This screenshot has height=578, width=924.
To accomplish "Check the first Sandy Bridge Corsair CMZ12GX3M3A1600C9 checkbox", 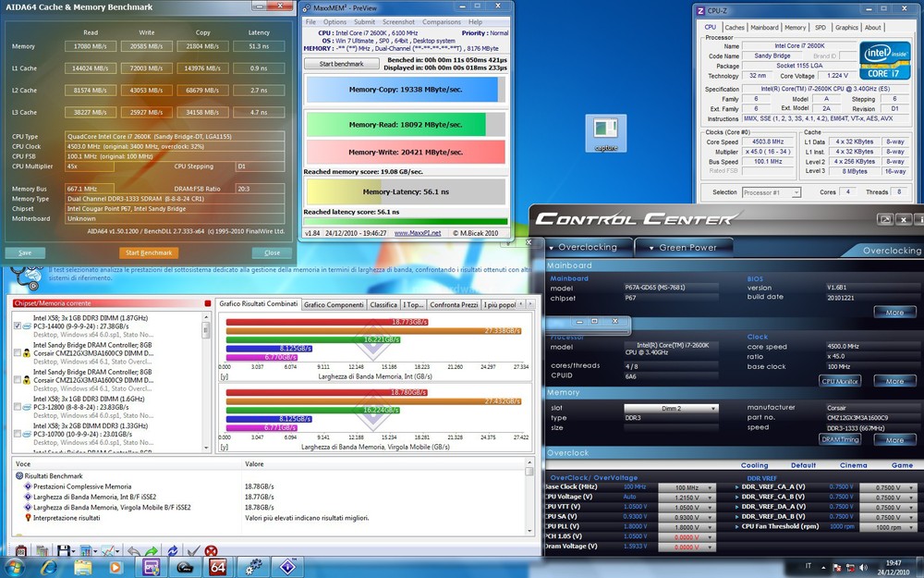I will 17,352.
